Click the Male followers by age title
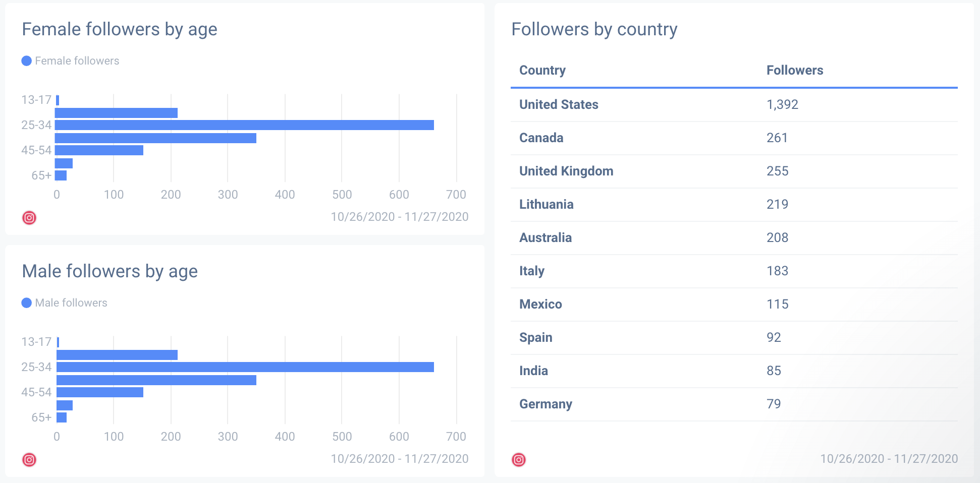 [110, 271]
